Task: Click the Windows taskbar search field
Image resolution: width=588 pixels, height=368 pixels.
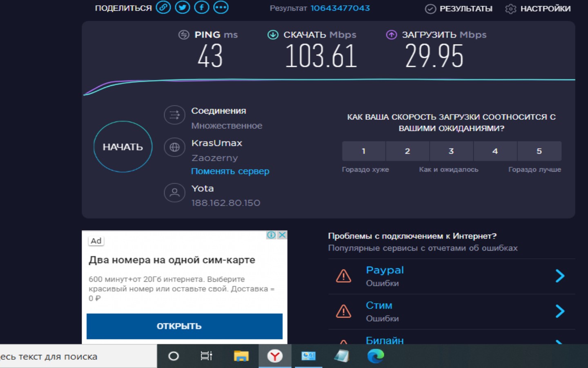Action: (x=78, y=356)
